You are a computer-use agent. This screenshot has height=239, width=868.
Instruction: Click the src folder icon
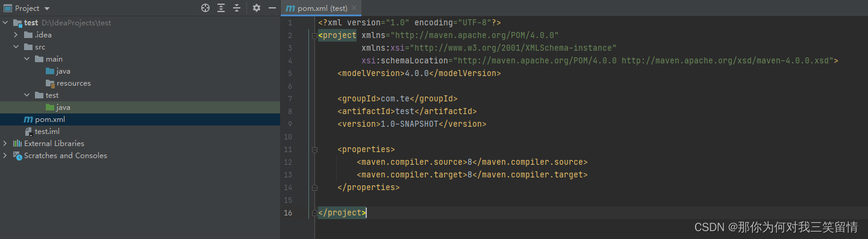28,47
